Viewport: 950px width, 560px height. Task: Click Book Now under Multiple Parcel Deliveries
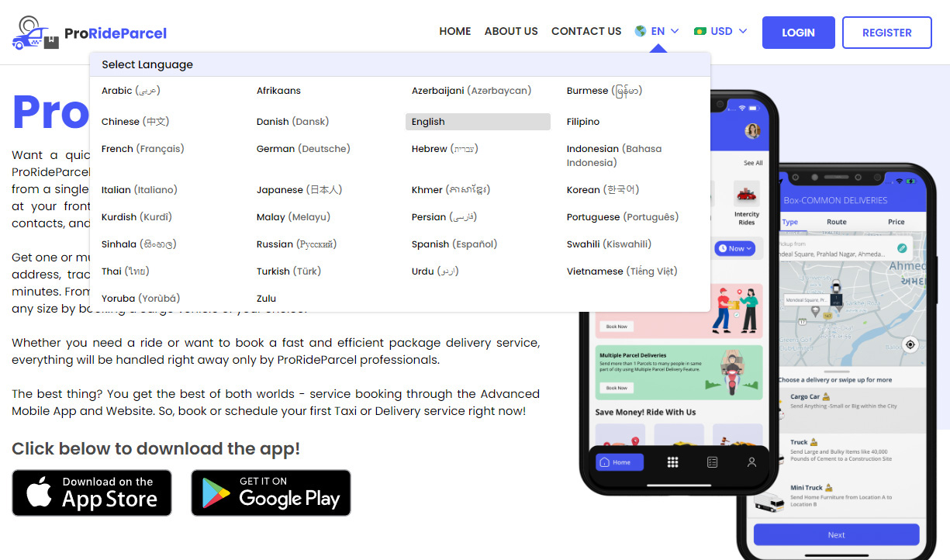coord(617,388)
